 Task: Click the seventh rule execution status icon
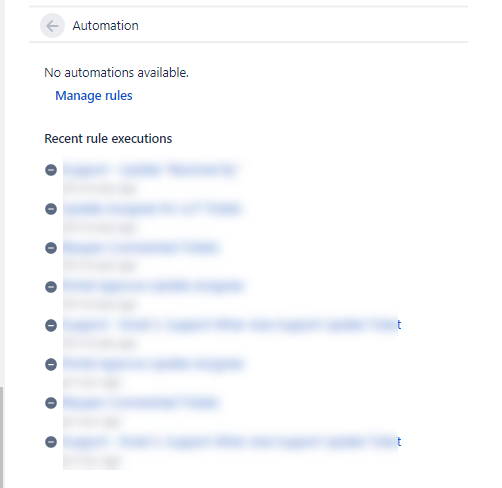(51, 403)
